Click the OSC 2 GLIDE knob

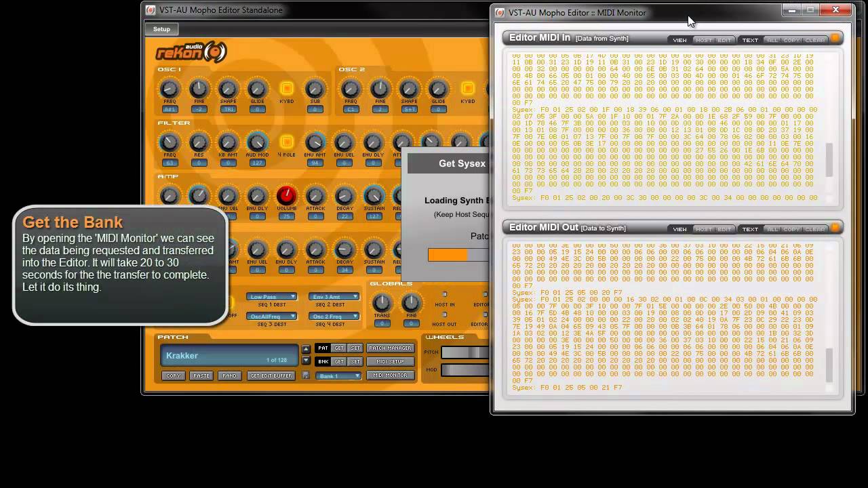[438, 89]
